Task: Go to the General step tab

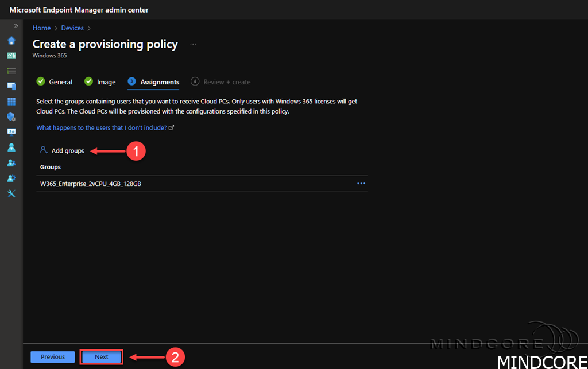Action: coord(55,82)
